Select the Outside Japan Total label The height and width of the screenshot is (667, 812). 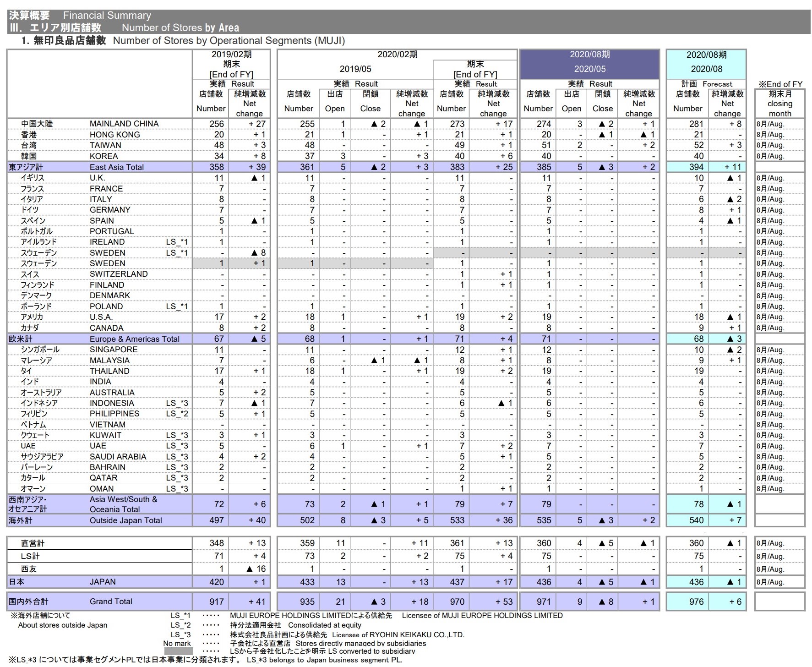125,520
